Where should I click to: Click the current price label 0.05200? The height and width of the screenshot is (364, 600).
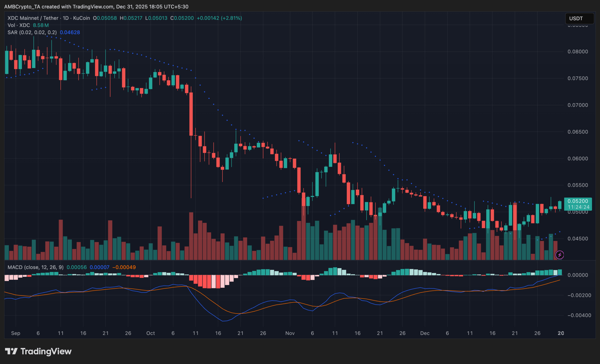click(x=577, y=201)
